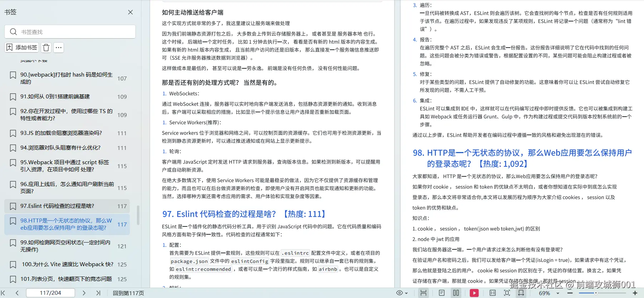Click the 回到第117页 return link
The height and width of the screenshot is (298, 644).
[x=128, y=293]
